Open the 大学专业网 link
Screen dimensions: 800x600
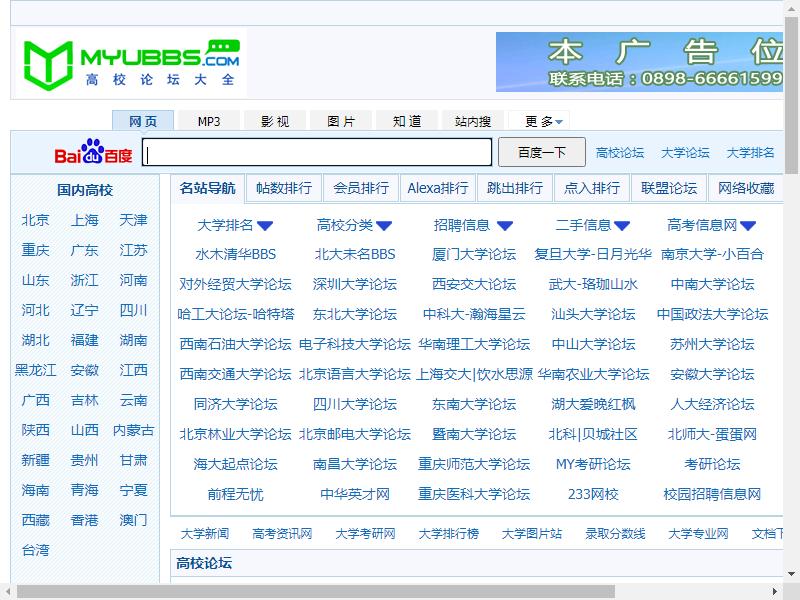point(698,534)
